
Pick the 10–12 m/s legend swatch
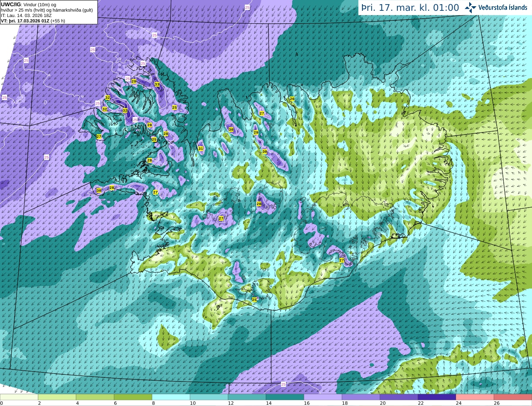(x=209, y=397)
